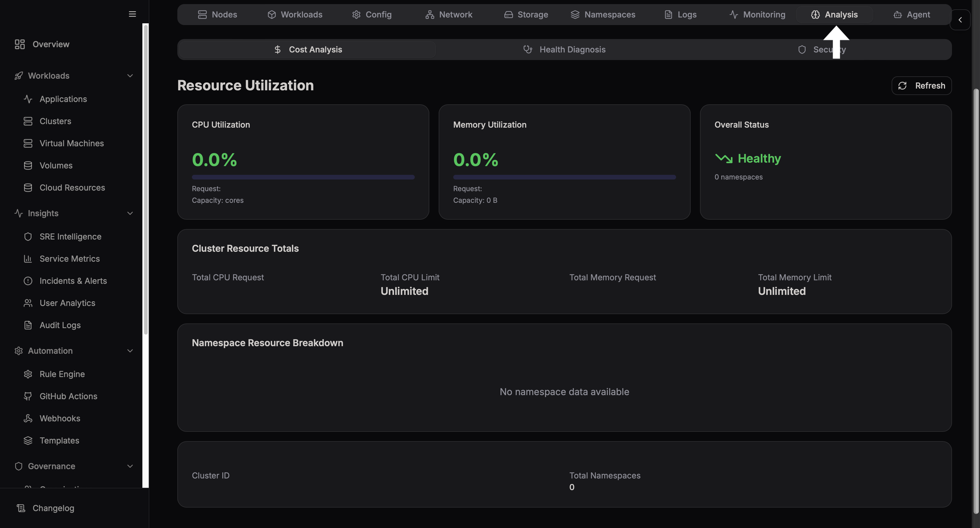The width and height of the screenshot is (980, 528).
Task: Click the Refresh button
Action: [921, 86]
